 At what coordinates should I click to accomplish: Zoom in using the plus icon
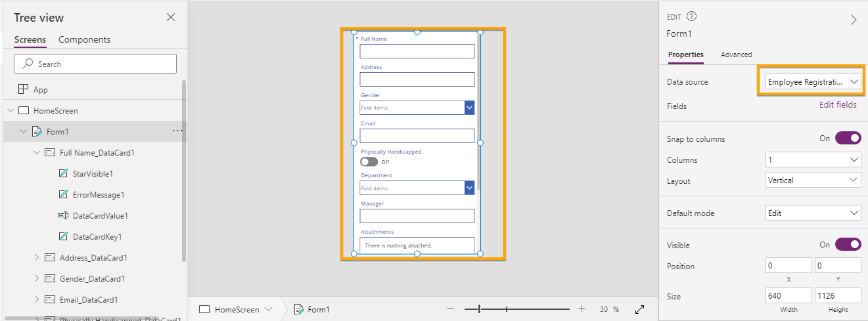(x=582, y=309)
